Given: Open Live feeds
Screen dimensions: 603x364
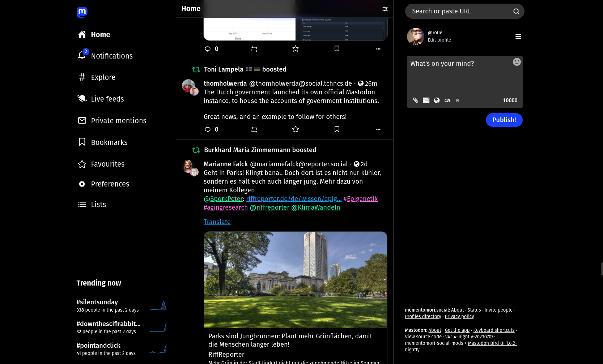Looking at the screenshot, I should pyautogui.click(x=101, y=99).
